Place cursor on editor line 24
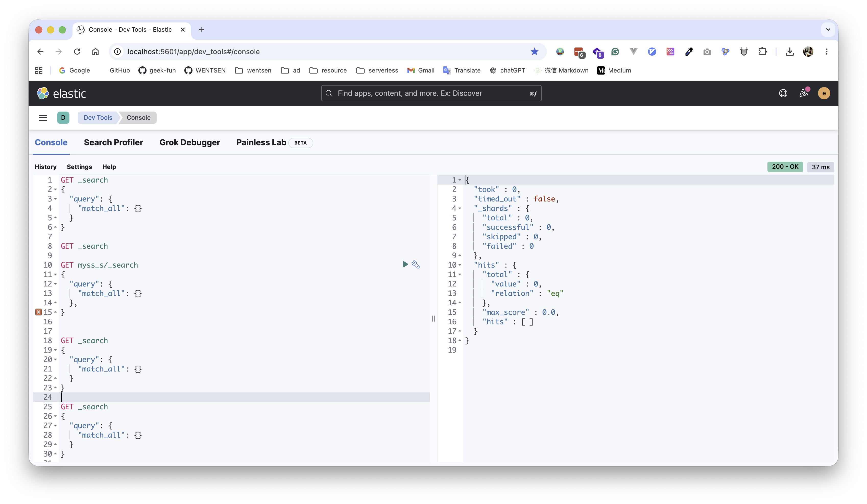Image resolution: width=867 pixels, height=504 pixels. pos(244,397)
